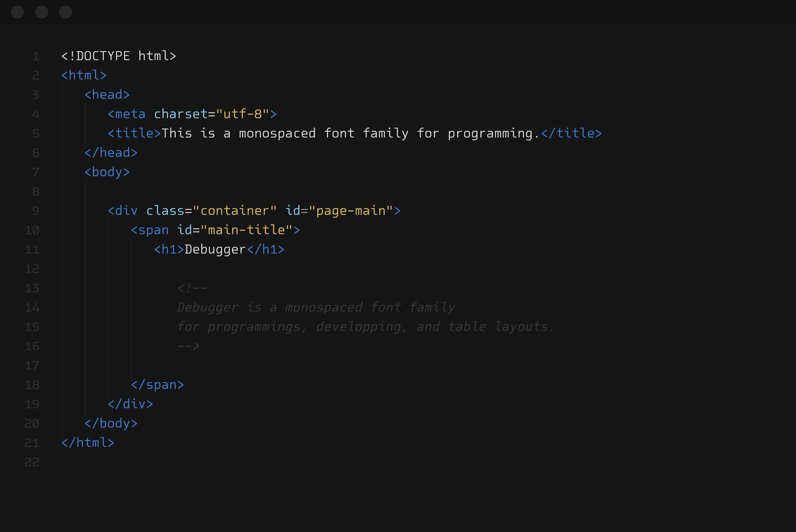Select the DOCTYPE declaration on line 1
Screen dimensions: 796x532
(x=119, y=56)
